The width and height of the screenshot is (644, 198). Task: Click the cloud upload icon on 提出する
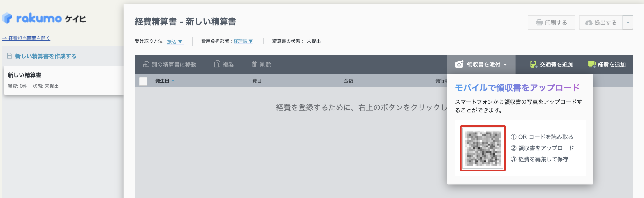point(589,23)
